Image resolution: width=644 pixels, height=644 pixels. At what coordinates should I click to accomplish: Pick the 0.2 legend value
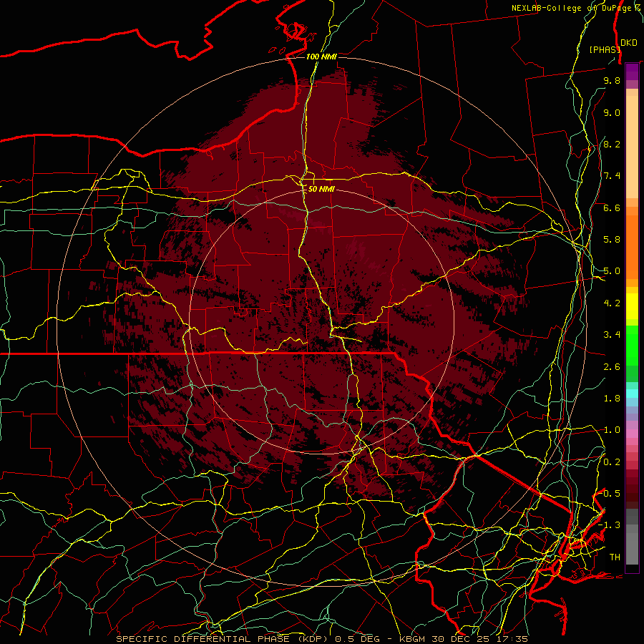(612, 462)
